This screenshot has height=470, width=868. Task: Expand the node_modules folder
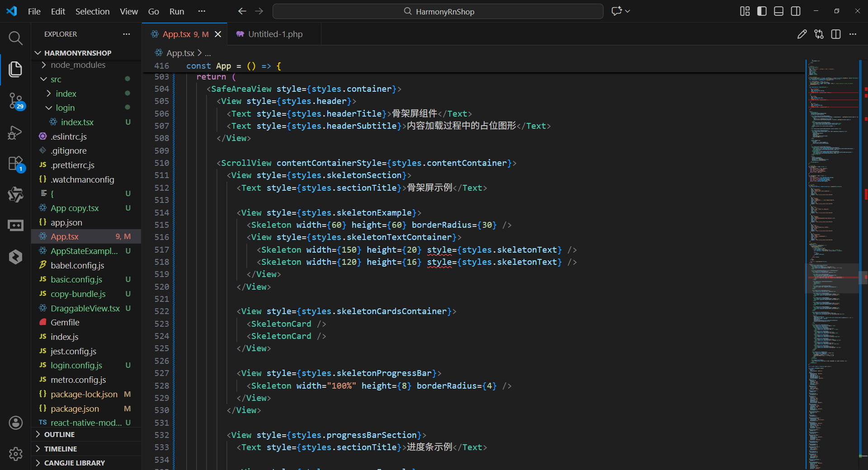click(x=86, y=65)
